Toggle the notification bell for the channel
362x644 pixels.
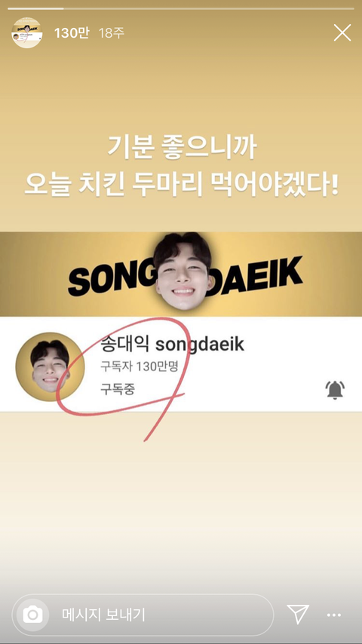coord(335,390)
